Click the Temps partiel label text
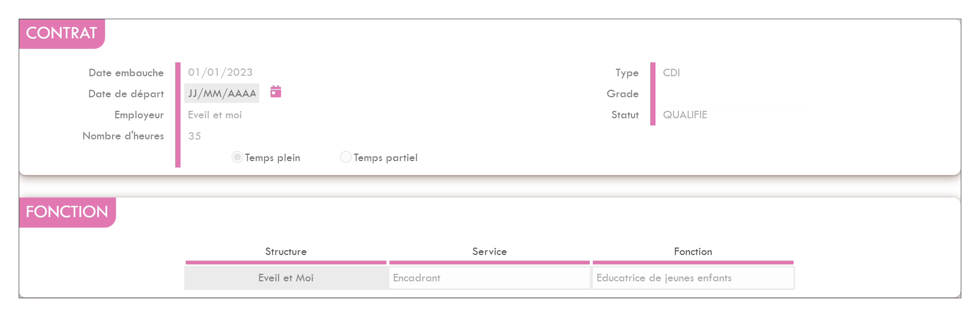The height and width of the screenshot is (317, 980). [385, 158]
